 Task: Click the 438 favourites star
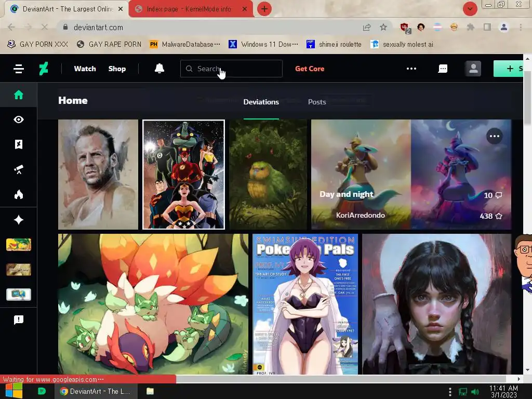pos(490,216)
